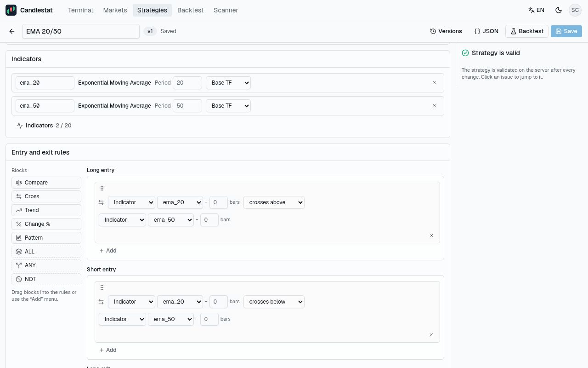Select the Cross block

click(46, 196)
